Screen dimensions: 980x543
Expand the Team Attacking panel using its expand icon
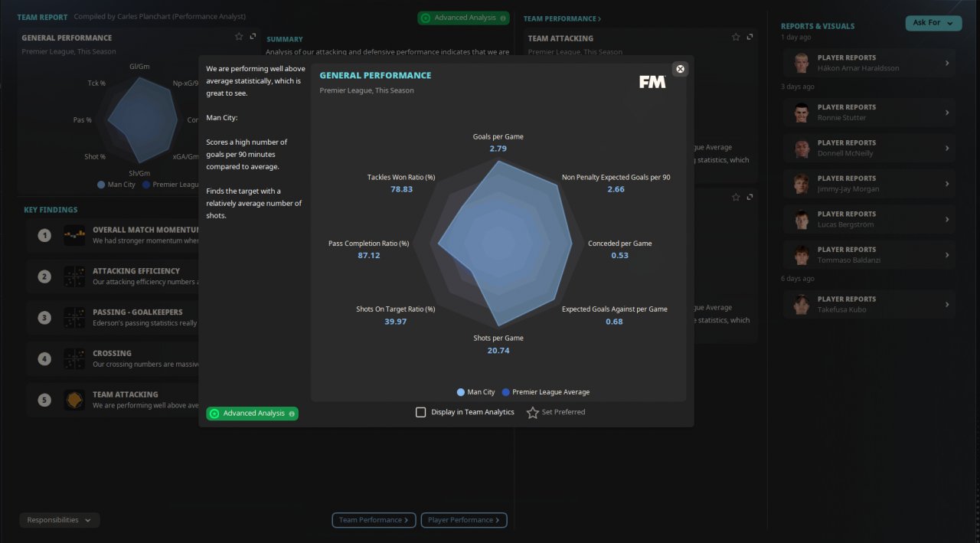pyautogui.click(x=750, y=37)
